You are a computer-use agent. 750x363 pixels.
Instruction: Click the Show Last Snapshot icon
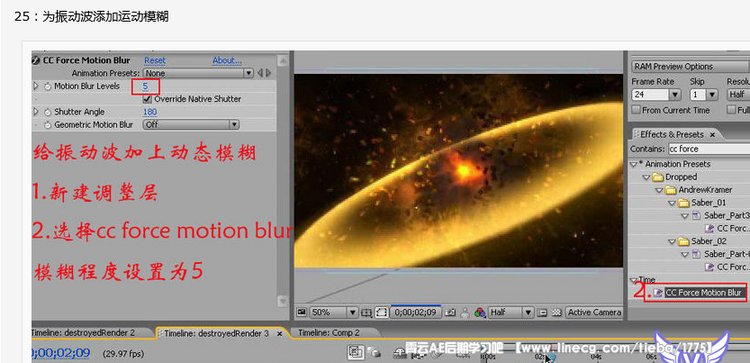pyautogui.click(x=464, y=313)
